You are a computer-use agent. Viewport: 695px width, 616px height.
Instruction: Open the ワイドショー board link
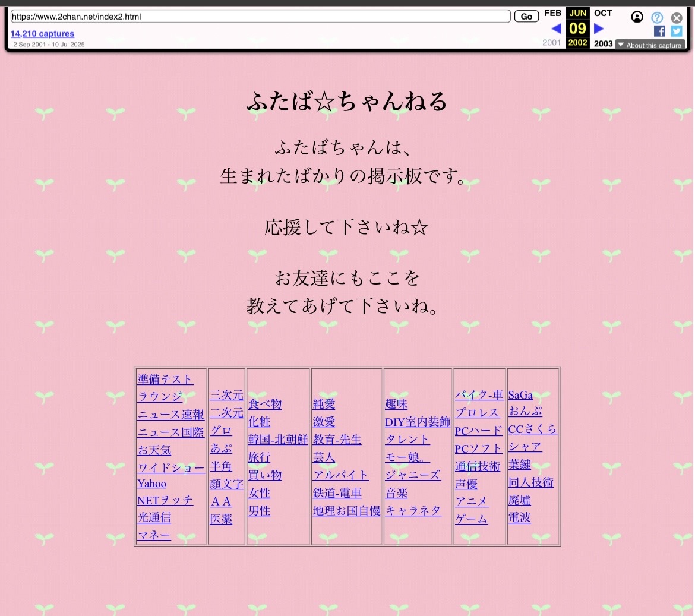(x=171, y=467)
